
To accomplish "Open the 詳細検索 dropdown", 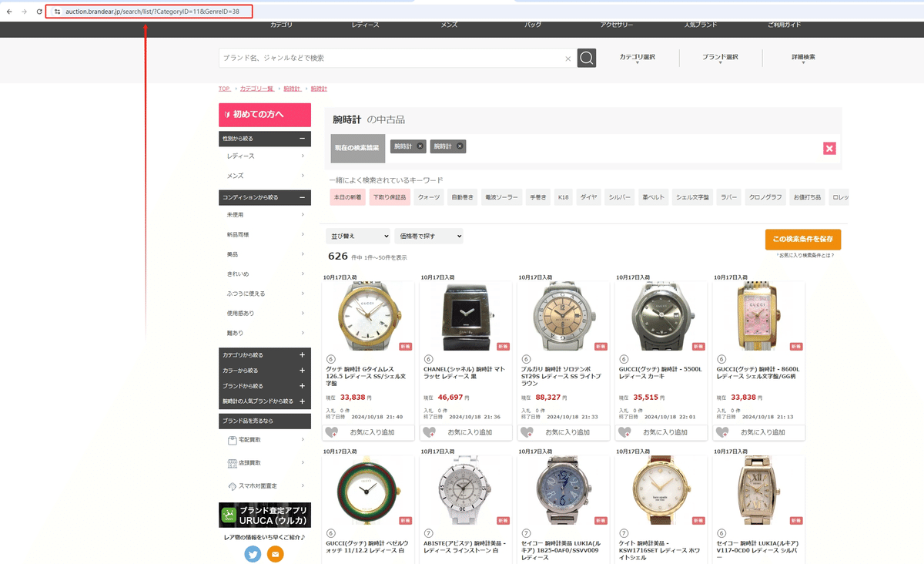I will (x=803, y=58).
